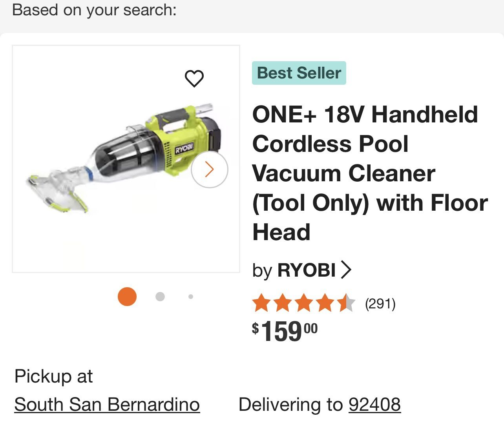Click the 'Based on your search' heading

(94, 10)
